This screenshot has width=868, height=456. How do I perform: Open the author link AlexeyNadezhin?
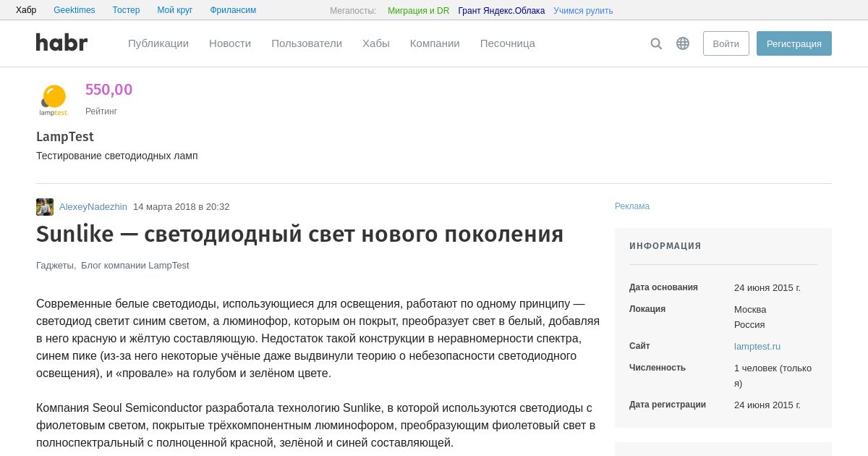(93, 207)
